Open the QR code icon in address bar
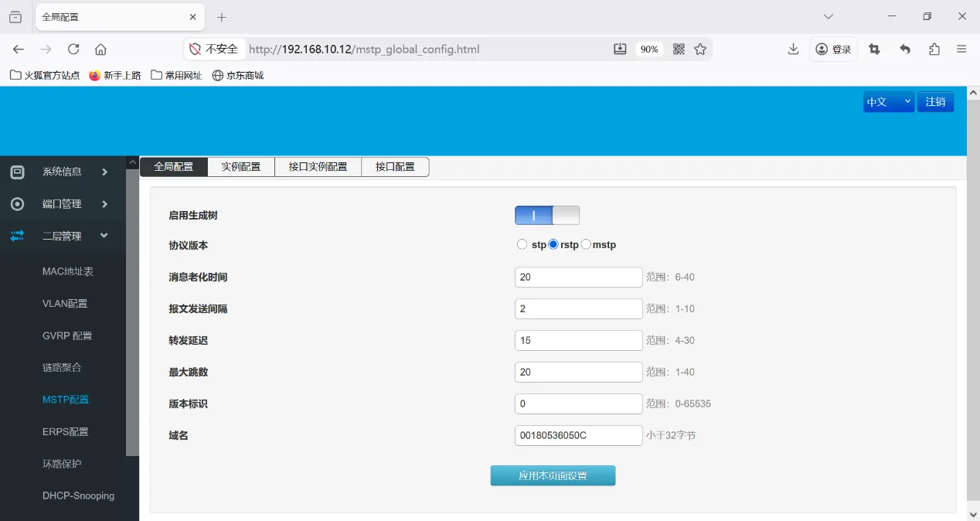This screenshot has width=980, height=521. click(679, 49)
